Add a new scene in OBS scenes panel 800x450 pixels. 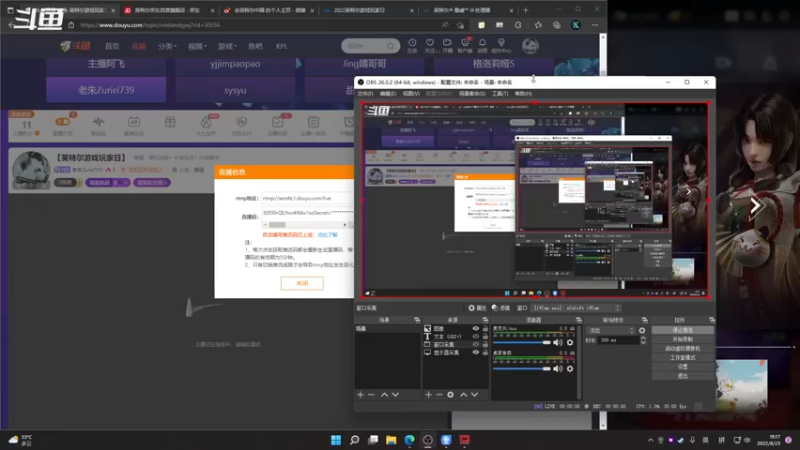360,394
